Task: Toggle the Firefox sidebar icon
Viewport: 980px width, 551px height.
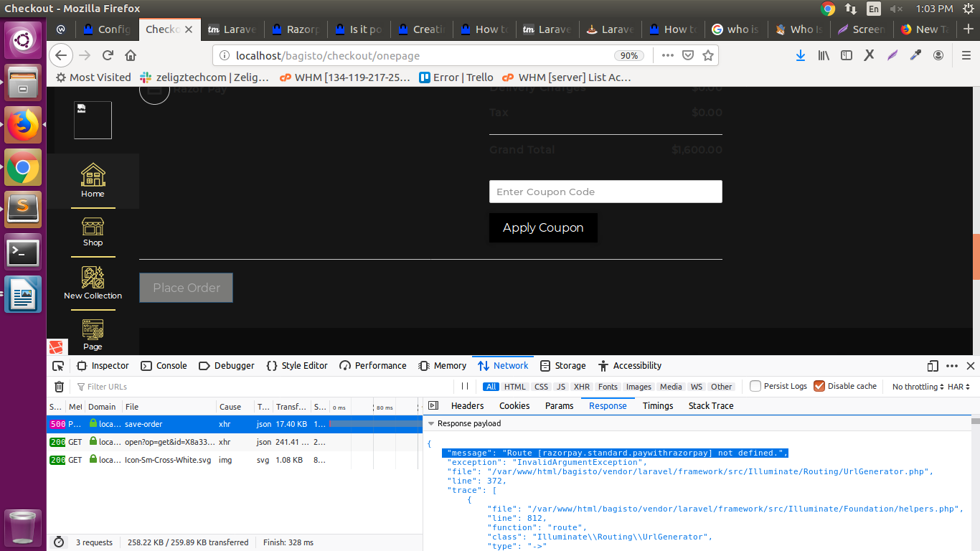Action: pyautogui.click(x=847, y=55)
